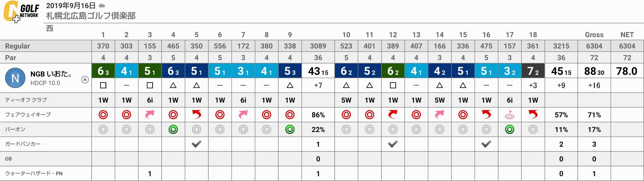This screenshot has height=181, width=644.
Task: Click hole 17 pink pin target icon
Action: click(x=510, y=115)
